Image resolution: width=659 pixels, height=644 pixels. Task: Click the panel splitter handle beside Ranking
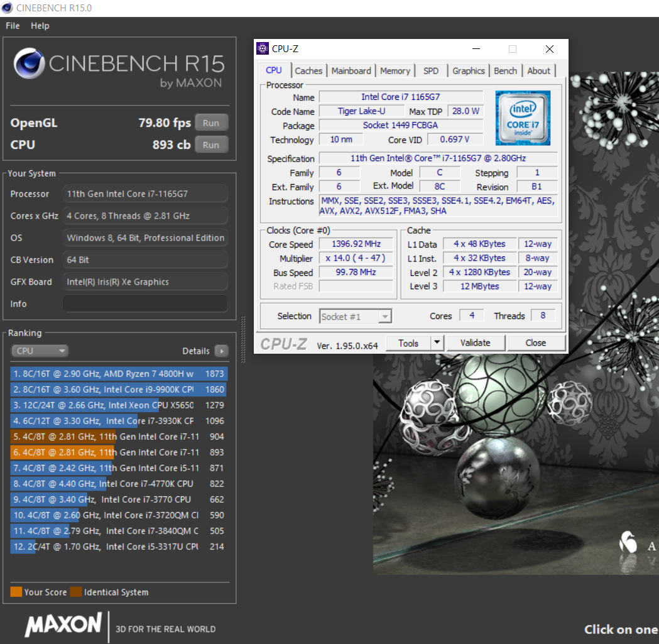[243, 339]
